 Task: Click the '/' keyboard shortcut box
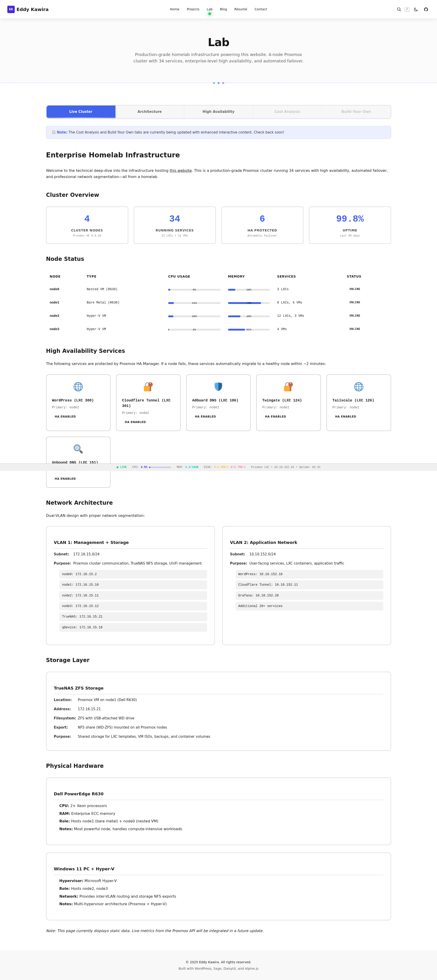click(407, 9)
